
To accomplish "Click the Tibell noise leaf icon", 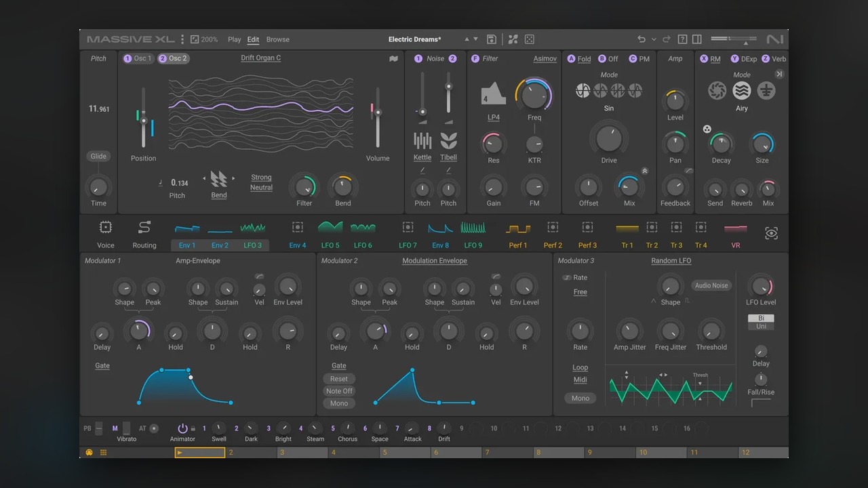I will (448, 140).
